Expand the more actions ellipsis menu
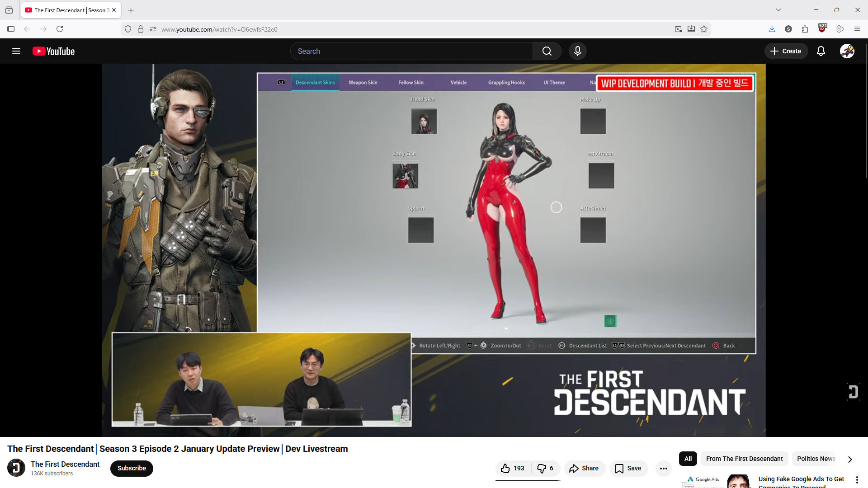 tap(663, 468)
